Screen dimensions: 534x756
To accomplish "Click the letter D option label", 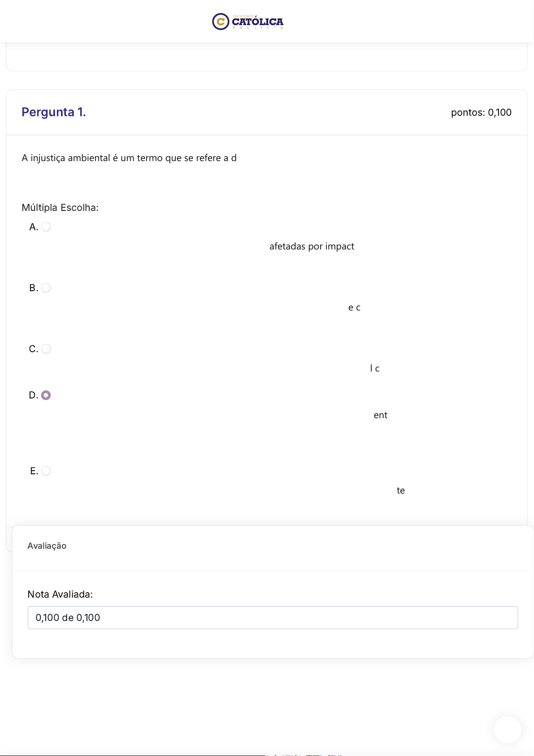I will pyautogui.click(x=34, y=395).
